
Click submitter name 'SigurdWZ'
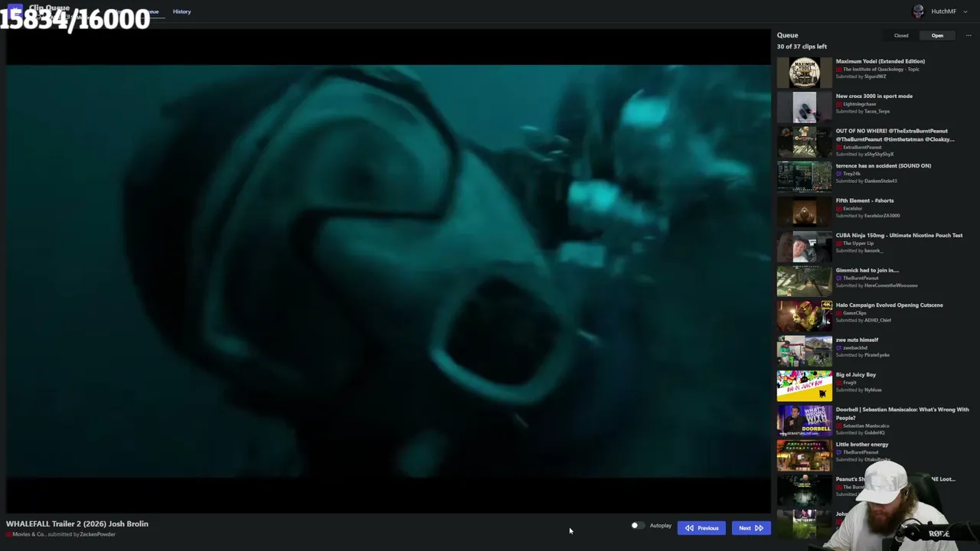click(875, 77)
